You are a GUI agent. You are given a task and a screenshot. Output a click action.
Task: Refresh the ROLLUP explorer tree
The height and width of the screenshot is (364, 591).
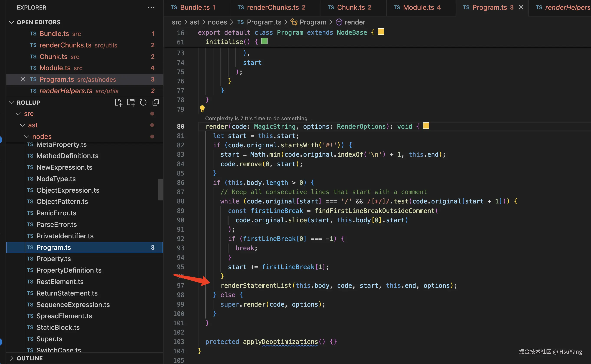143,102
